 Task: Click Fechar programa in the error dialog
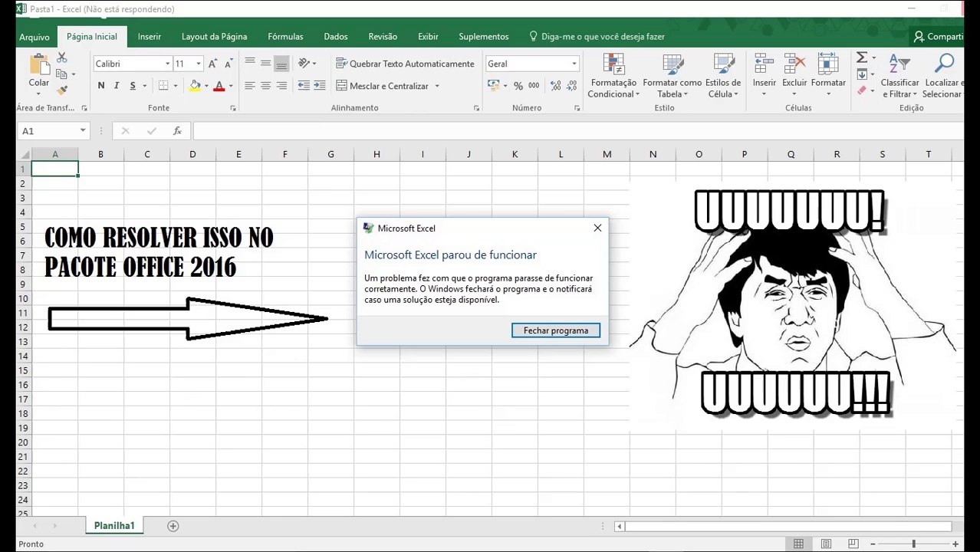[x=556, y=330]
